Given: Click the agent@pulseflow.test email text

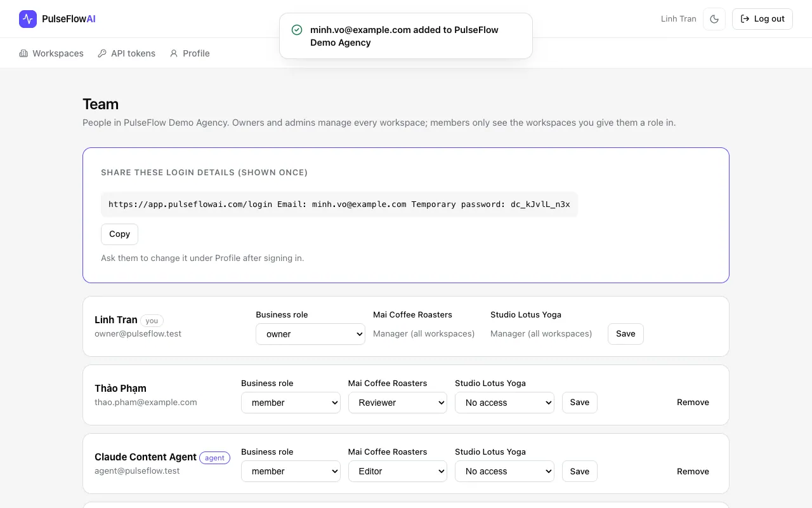Looking at the screenshot, I should coord(137,471).
